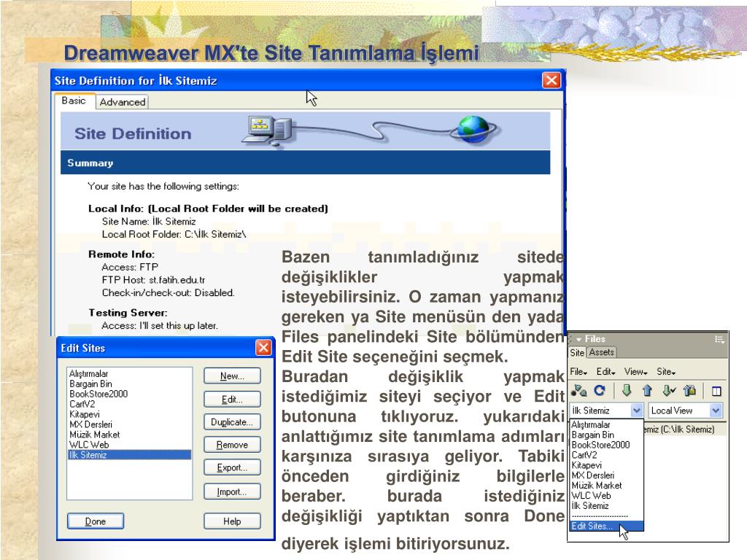Switch to the Basic tab
The height and width of the screenshot is (560, 747).
pyautogui.click(x=74, y=101)
